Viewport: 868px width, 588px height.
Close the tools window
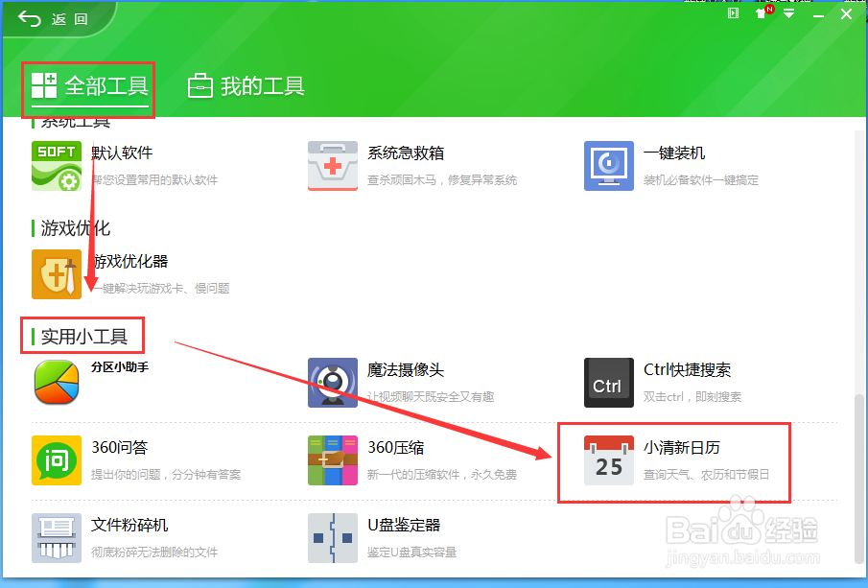pos(846,13)
